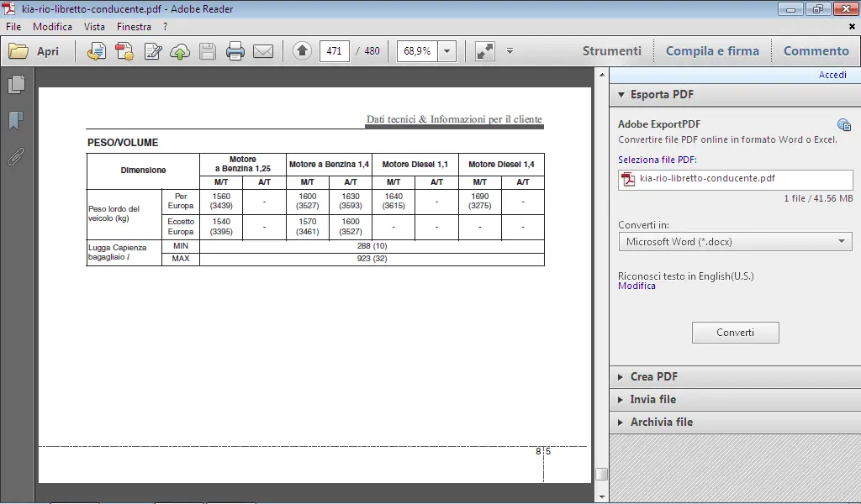The image size is (861, 504).
Task: Click the cell 1540 (3395)
Action: coord(221,227)
